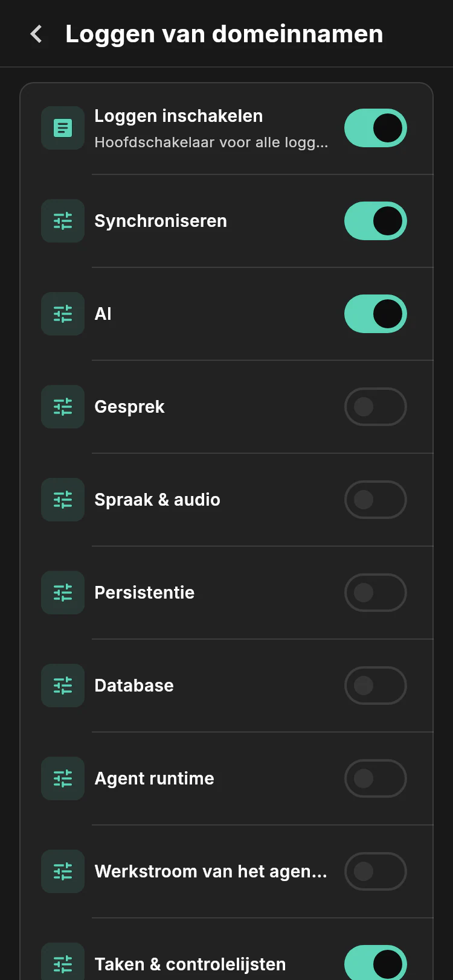Click the sliders icon next to Synchroniseren
This screenshot has width=453, height=980.
point(63,221)
